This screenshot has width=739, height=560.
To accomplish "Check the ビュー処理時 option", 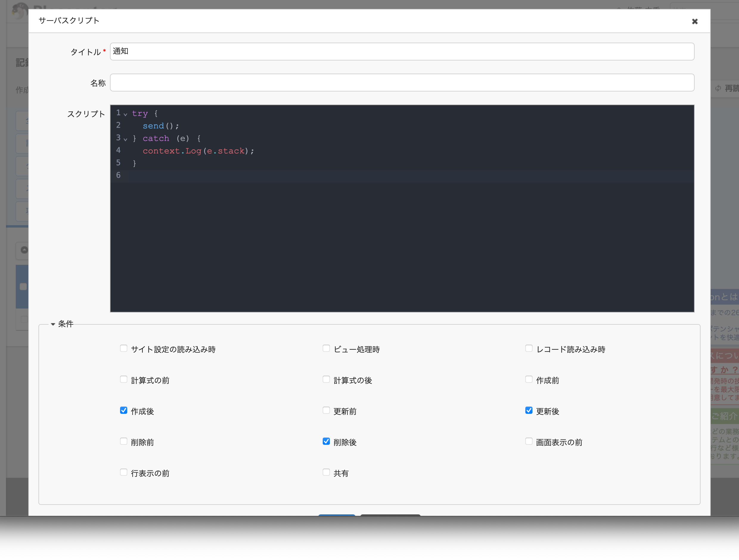I will tap(326, 348).
